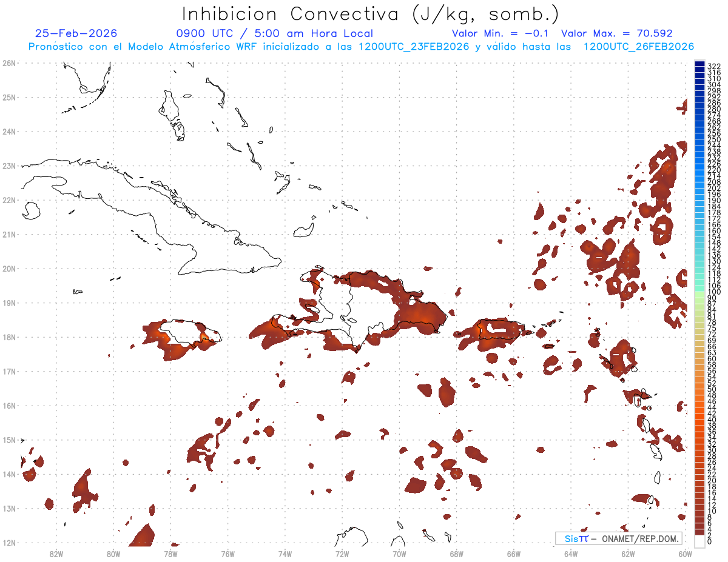Click the 15N latitude label
Viewport: 728px width, 562px height.
[x=8, y=440]
